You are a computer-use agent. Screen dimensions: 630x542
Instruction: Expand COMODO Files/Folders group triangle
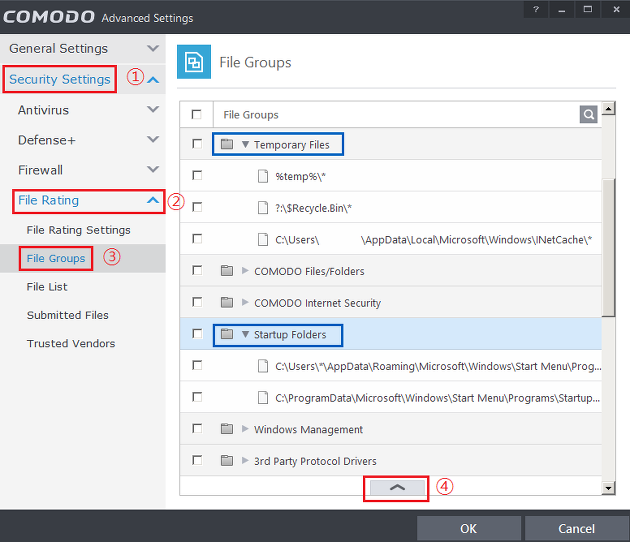pyautogui.click(x=245, y=271)
